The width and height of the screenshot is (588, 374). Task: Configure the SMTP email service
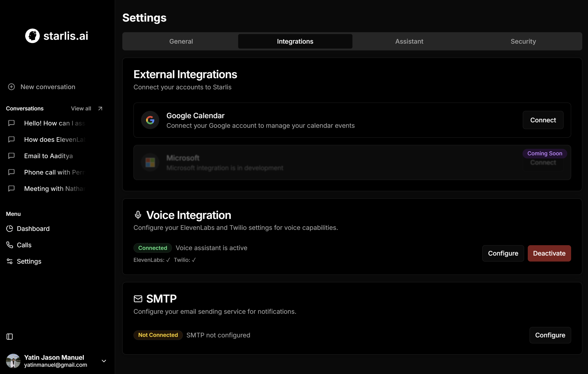[x=550, y=335]
